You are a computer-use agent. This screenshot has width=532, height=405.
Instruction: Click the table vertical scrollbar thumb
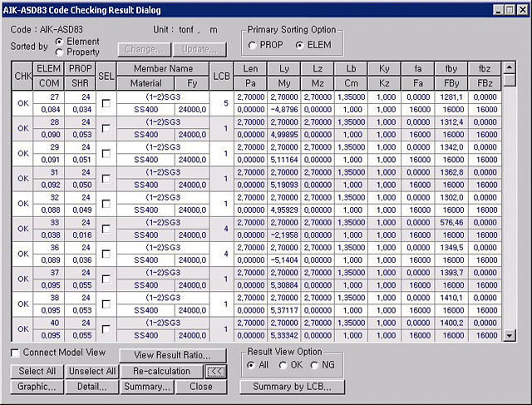point(510,81)
